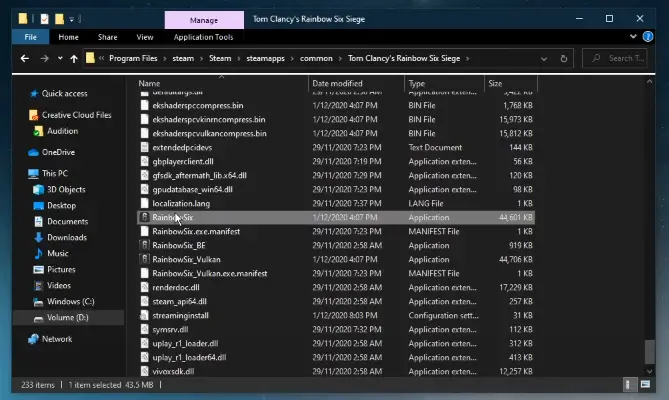Go back to previous folder

coord(25,58)
